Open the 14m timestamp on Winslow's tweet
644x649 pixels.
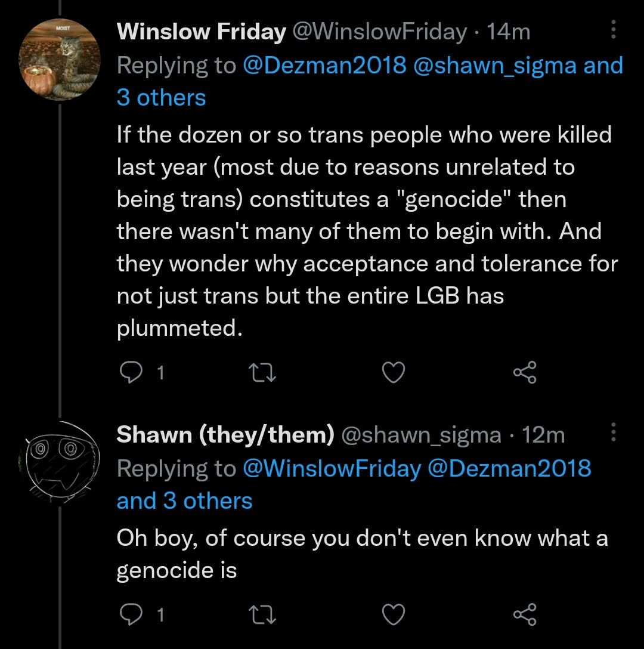click(x=509, y=32)
